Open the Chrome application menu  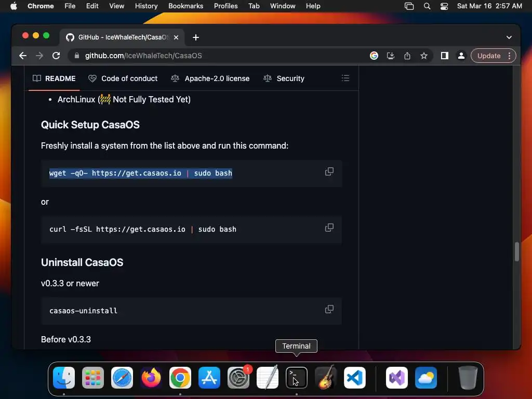[41, 6]
